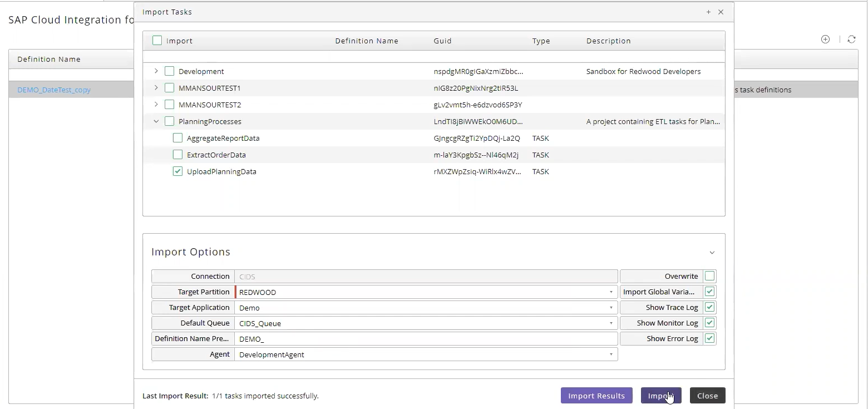Enable the Overwrite checkbox
This screenshot has width=868, height=409.
pyautogui.click(x=709, y=276)
